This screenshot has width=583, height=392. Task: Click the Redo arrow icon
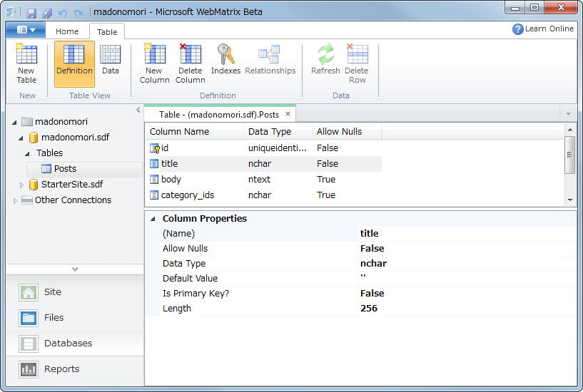[x=78, y=14]
